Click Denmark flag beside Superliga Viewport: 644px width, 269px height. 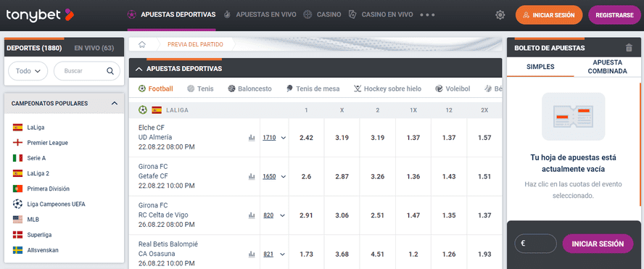pyautogui.click(x=17, y=235)
